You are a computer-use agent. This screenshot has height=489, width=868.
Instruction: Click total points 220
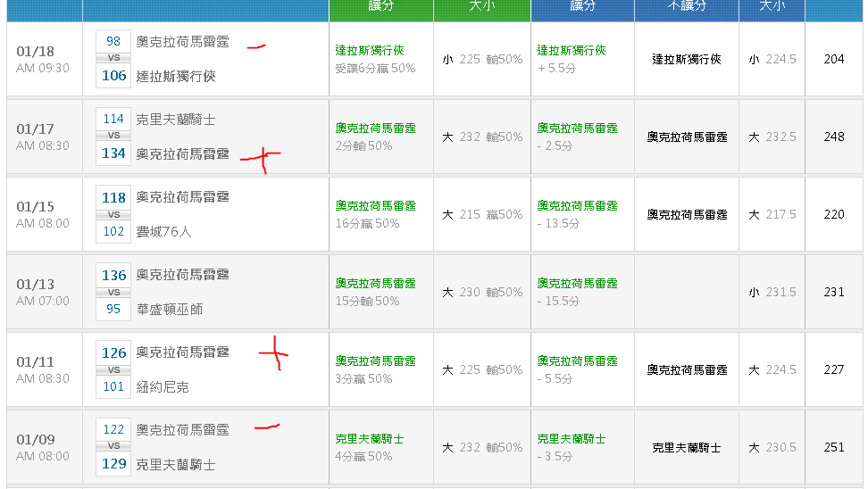[834, 214]
